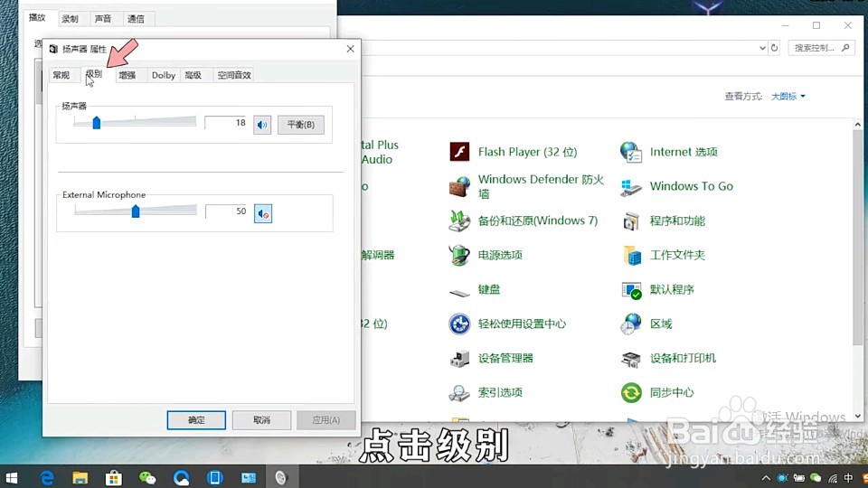Switch to 空间音效 tab

[234, 75]
